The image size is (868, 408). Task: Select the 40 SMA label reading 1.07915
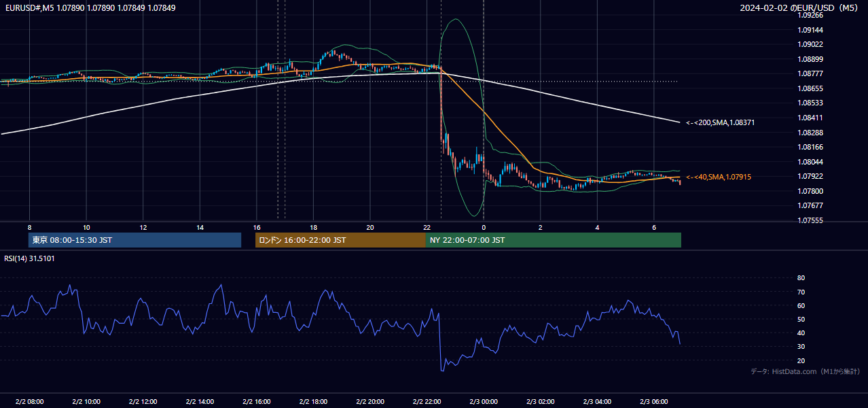click(x=719, y=177)
